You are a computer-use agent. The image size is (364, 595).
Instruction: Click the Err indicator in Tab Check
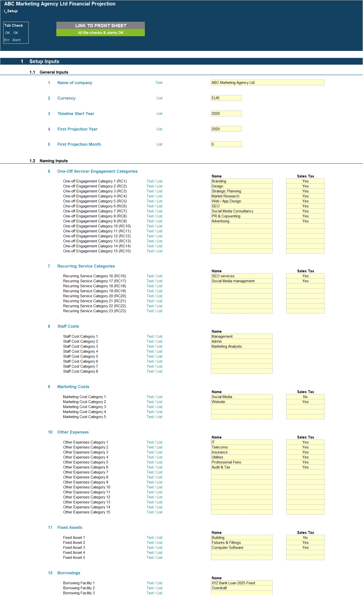pyautogui.click(x=7, y=40)
